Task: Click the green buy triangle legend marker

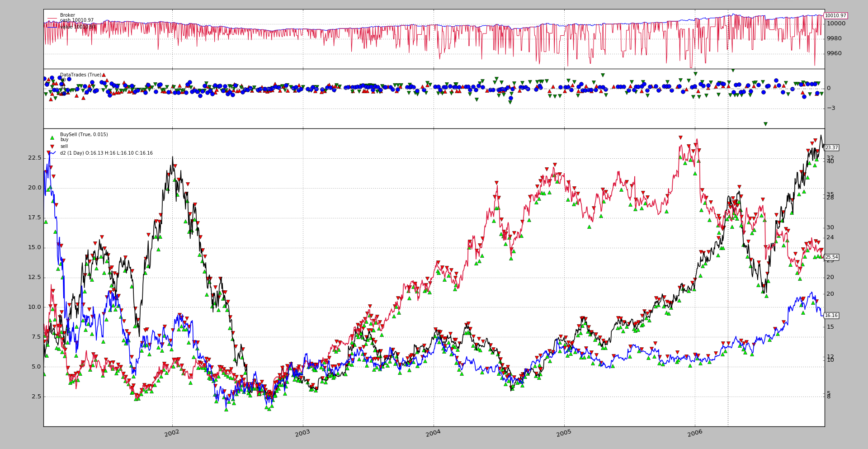Action: tap(52, 137)
